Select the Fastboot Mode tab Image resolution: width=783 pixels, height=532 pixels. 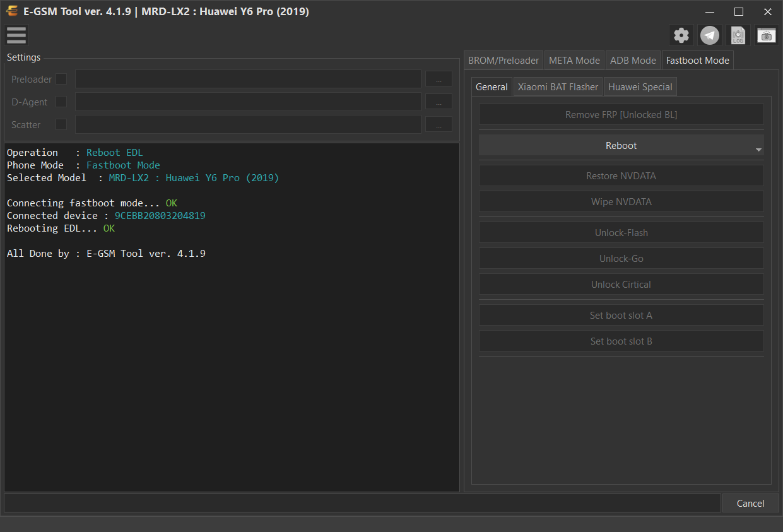698,61
